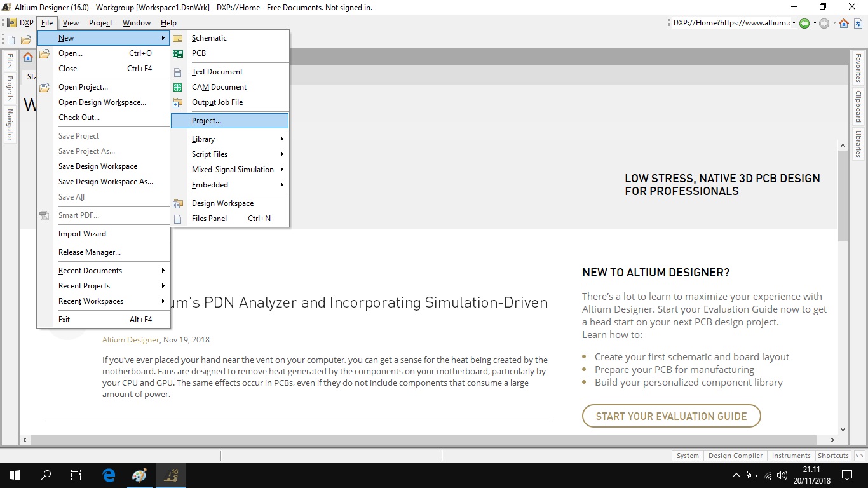Open the Help menu

coord(168,23)
